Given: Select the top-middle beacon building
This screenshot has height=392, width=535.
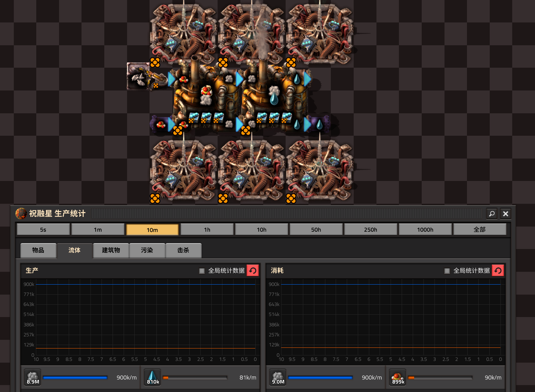Looking at the screenshot, I should pos(251,34).
